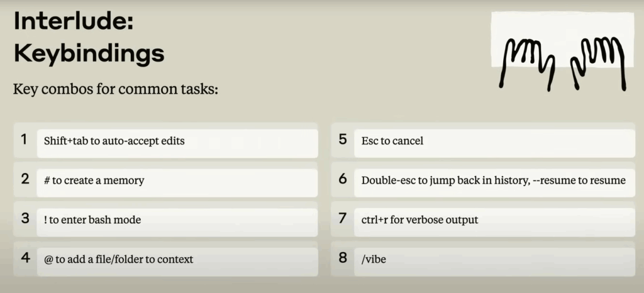
Task: Click the typing hands illustration
Action: 563,52
